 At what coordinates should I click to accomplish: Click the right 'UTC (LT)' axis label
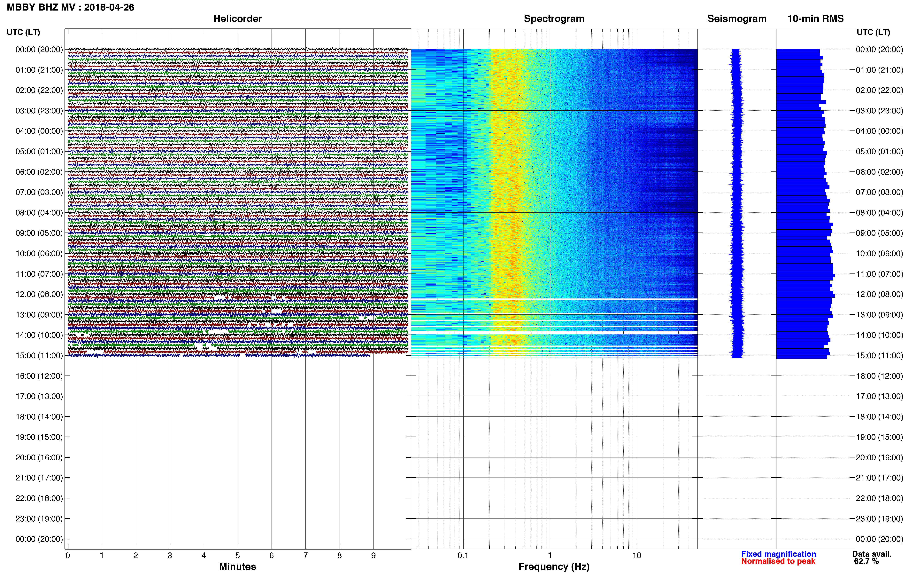pos(873,32)
